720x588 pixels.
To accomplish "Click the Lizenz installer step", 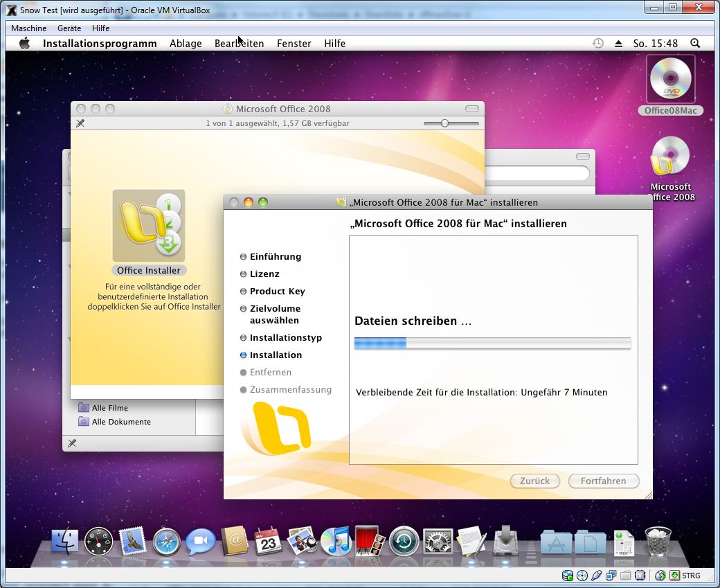I will click(x=260, y=274).
